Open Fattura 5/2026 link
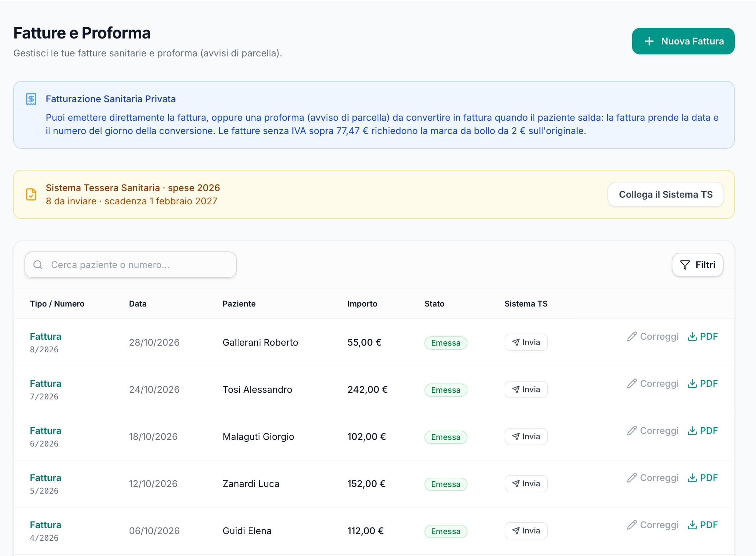 [45, 478]
